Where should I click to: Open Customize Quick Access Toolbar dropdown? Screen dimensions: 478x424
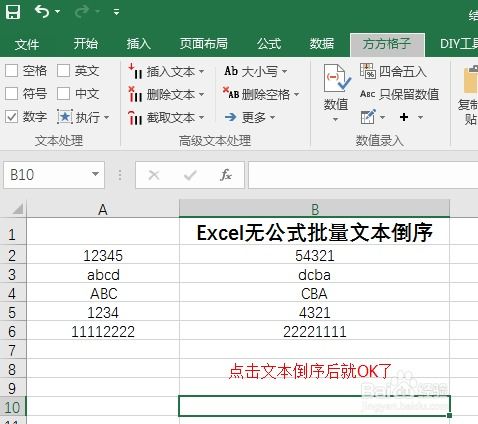click(116, 12)
